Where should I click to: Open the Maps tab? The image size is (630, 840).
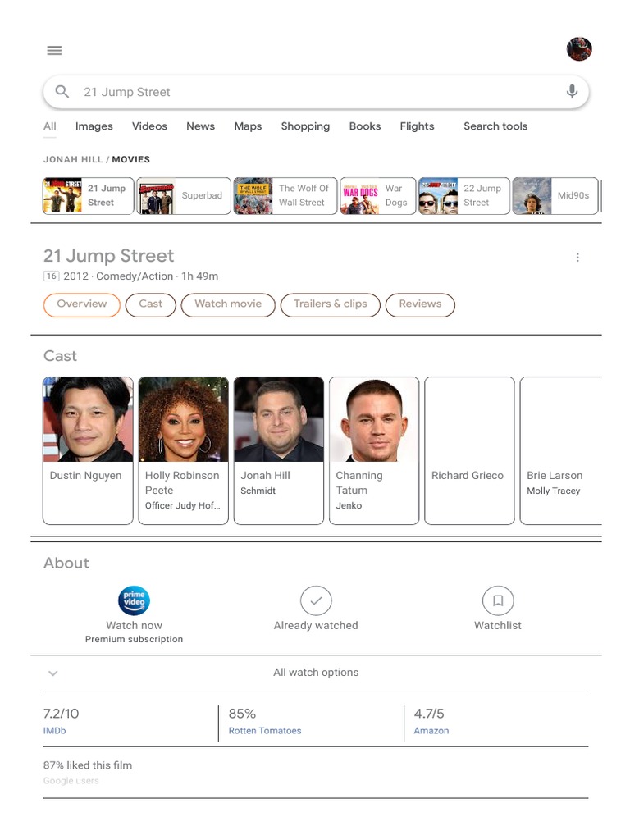click(x=248, y=126)
